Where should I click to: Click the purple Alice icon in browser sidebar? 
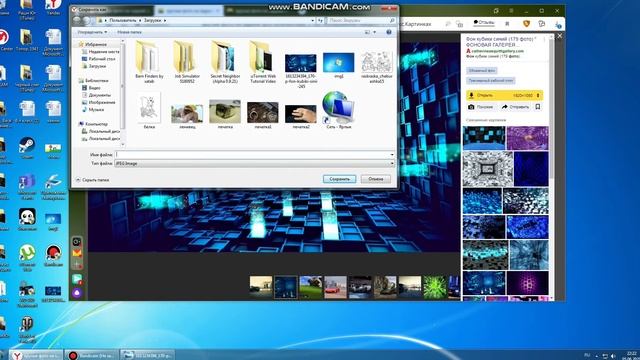[77, 293]
